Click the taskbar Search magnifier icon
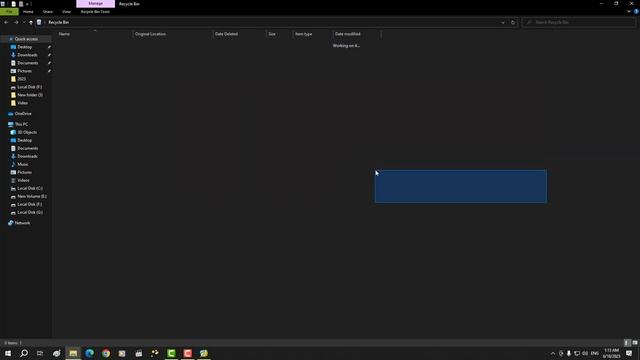This screenshot has width=640, height=360. (x=24, y=353)
